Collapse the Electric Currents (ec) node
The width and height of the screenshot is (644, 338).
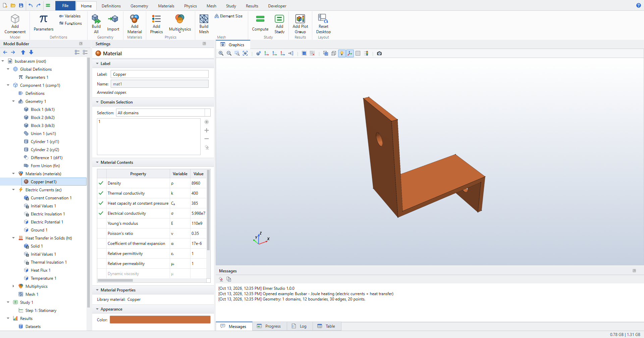[x=13, y=190]
